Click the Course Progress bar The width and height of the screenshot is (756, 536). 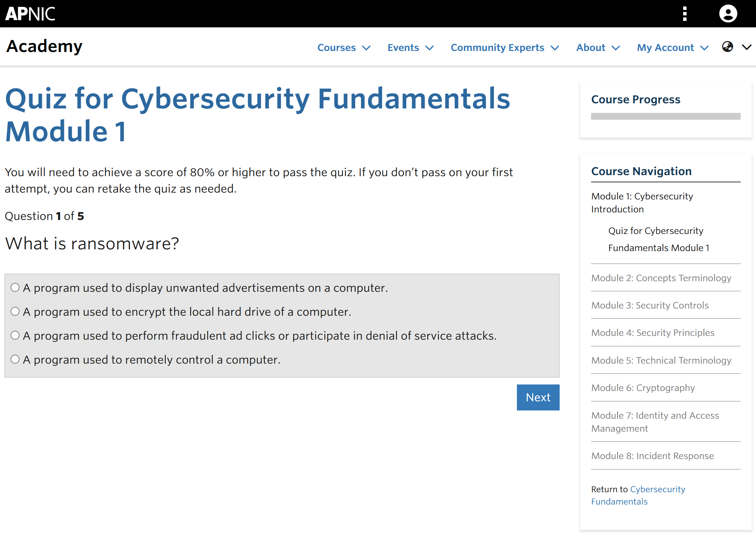tap(665, 116)
